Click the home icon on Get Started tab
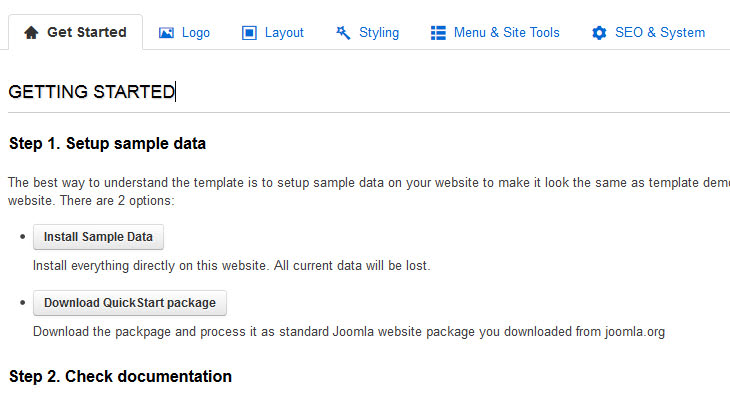The image size is (730, 402). [31, 33]
